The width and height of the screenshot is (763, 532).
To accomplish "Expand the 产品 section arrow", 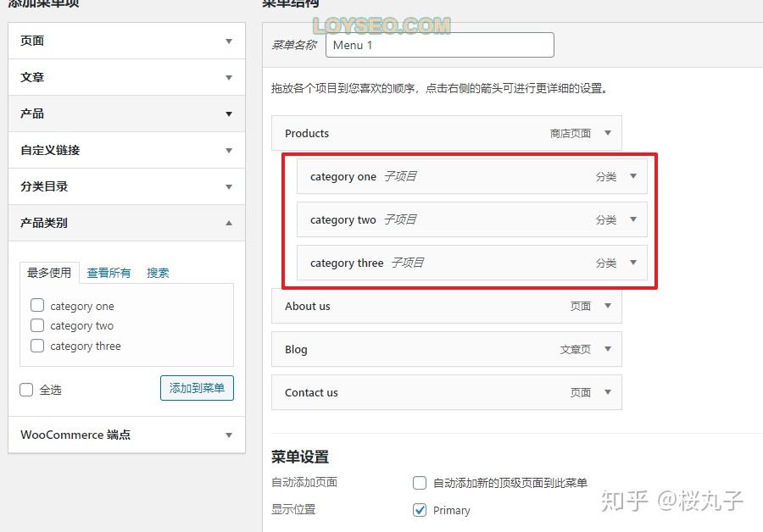I will pyautogui.click(x=229, y=114).
